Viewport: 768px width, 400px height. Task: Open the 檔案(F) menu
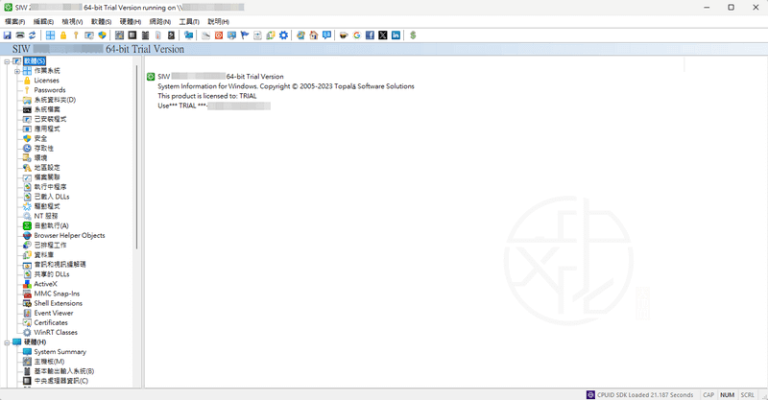[x=15, y=21]
